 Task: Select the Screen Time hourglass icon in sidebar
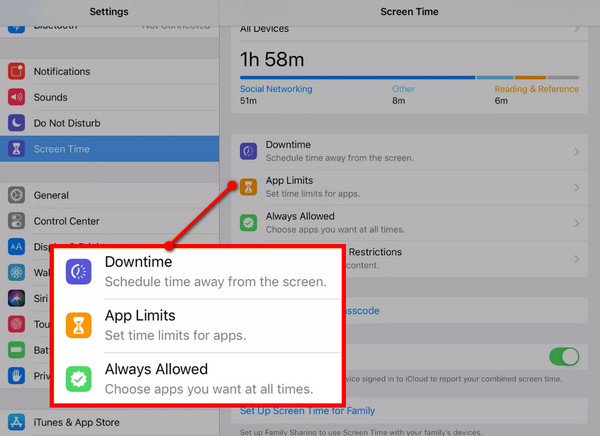(16, 149)
